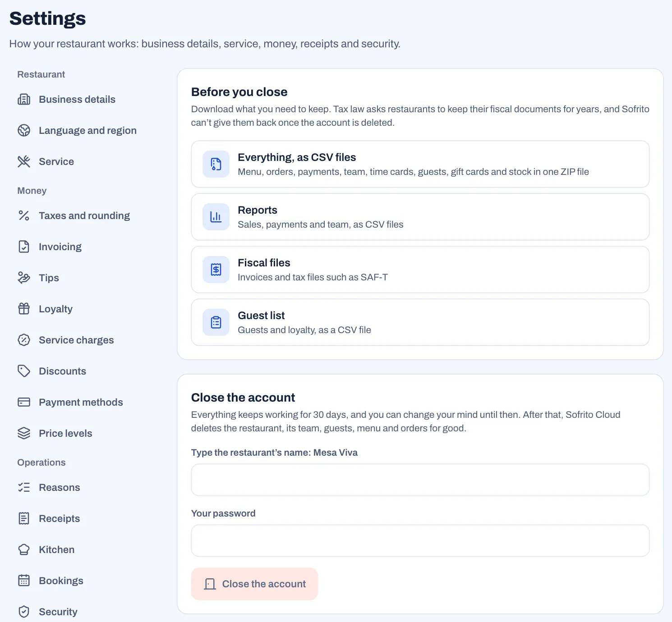The height and width of the screenshot is (622, 672).
Task: Click the Money section heading
Action: point(32,191)
